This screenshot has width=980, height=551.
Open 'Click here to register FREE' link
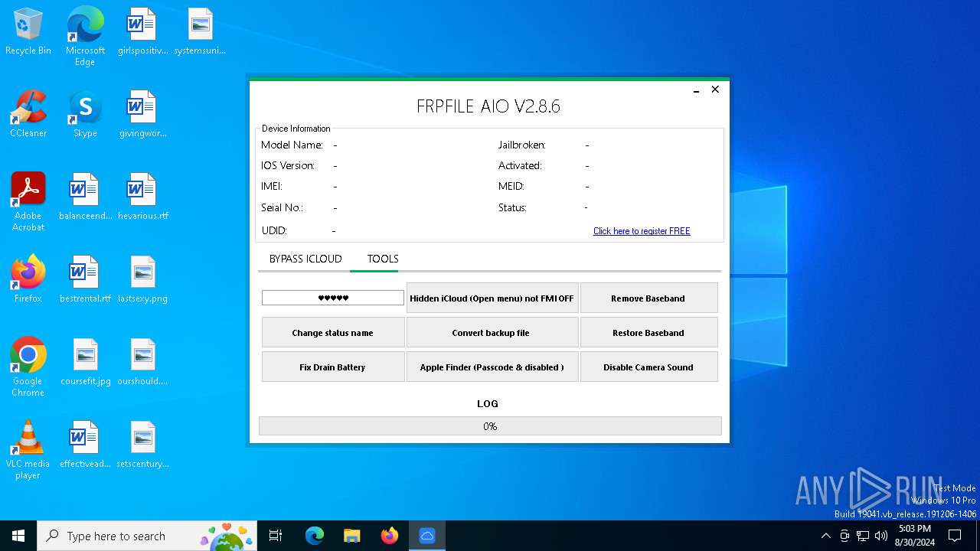[x=642, y=231]
